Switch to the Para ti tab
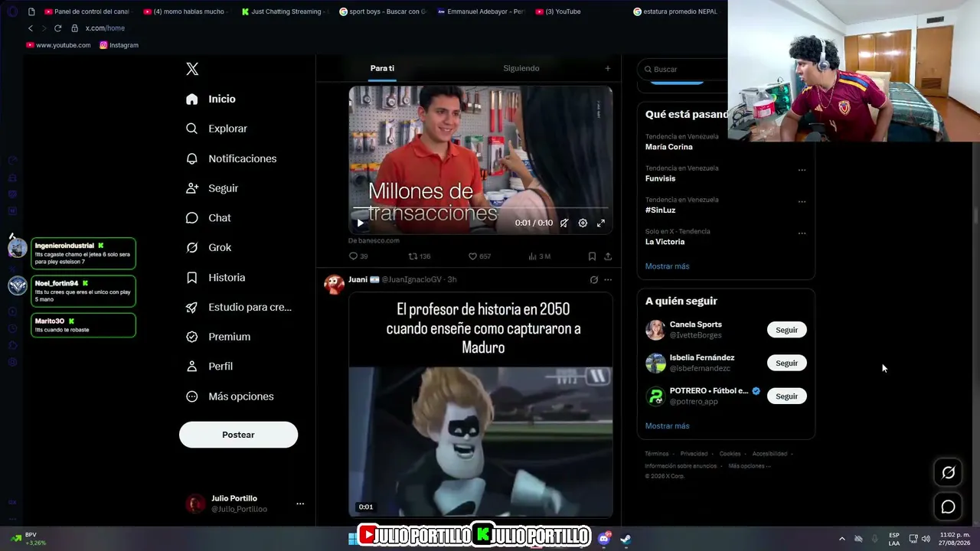 [382, 68]
